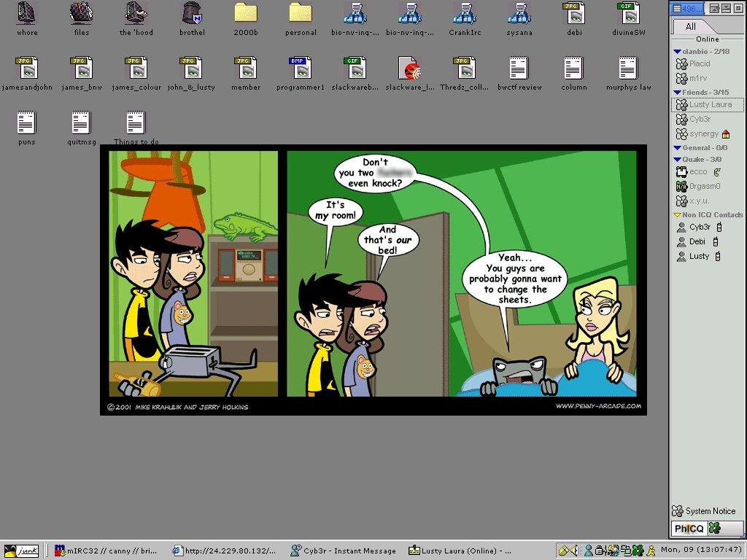This screenshot has height=560, width=747.
Task: Open the james_colour JPG image
Action: pos(136,69)
